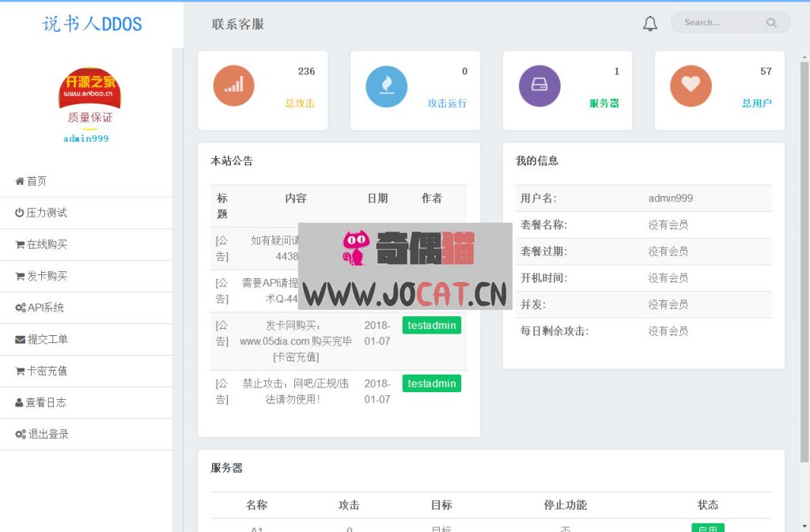This screenshot has width=810, height=532.
Task: Click the 目标 column header
Action: click(441, 504)
